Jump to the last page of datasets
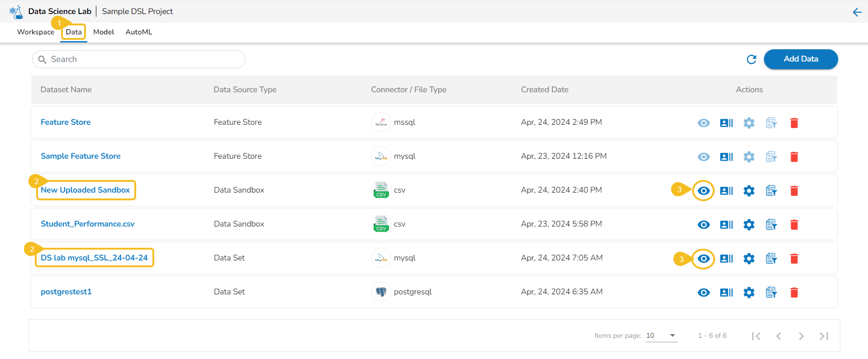The width and height of the screenshot is (868, 359). [824, 336]
